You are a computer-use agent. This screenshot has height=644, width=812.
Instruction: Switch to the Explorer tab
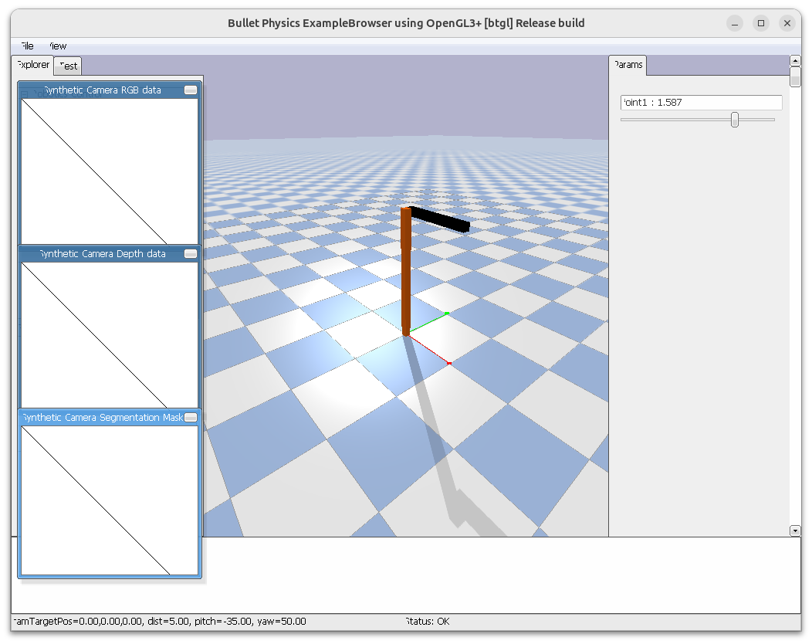(x=32, y=65)
